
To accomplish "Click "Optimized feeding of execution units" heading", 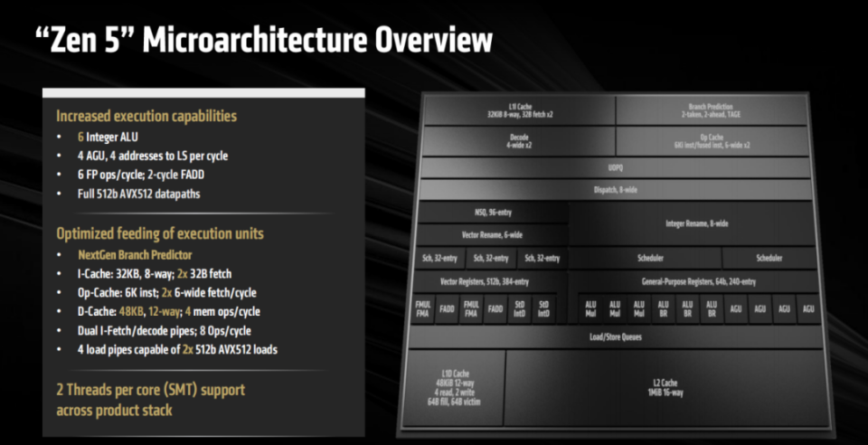I will click(x=160, y=233).
